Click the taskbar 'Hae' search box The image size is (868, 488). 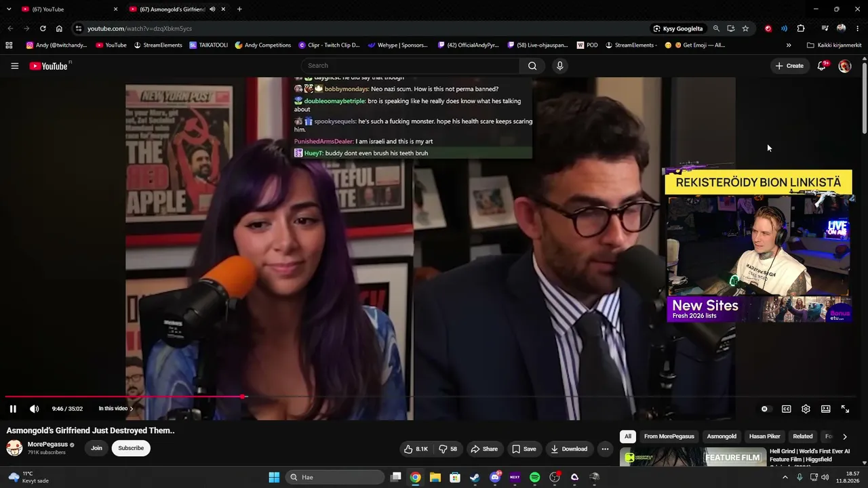click(x=335, y=477)
